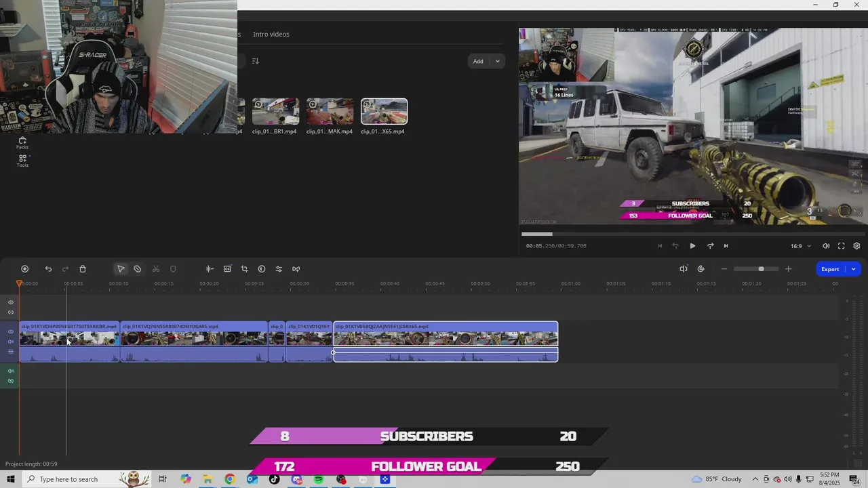
Task: Toggle the main video track lock icon
Action: (x=11, y=352)
